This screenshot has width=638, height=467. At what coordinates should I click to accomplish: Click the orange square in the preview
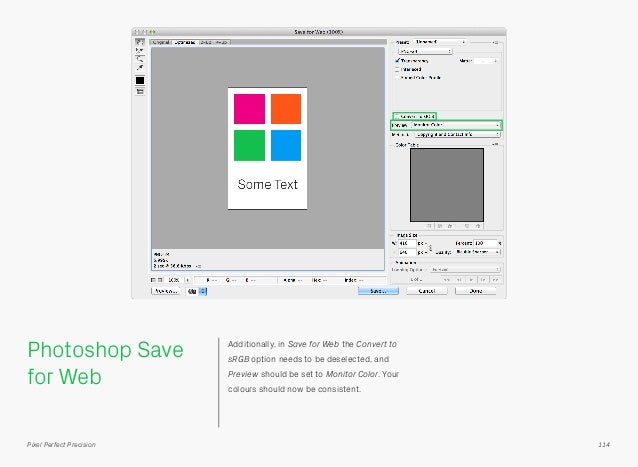click(x=286, y=109)
